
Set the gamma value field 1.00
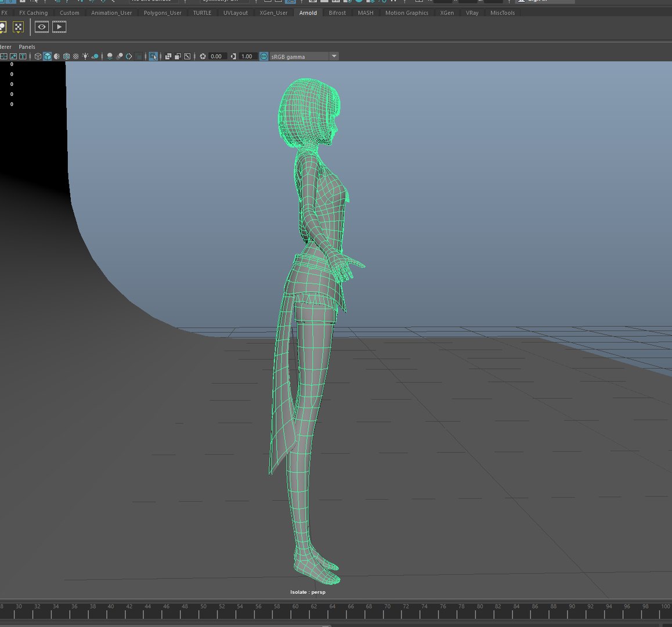(247, 56)
